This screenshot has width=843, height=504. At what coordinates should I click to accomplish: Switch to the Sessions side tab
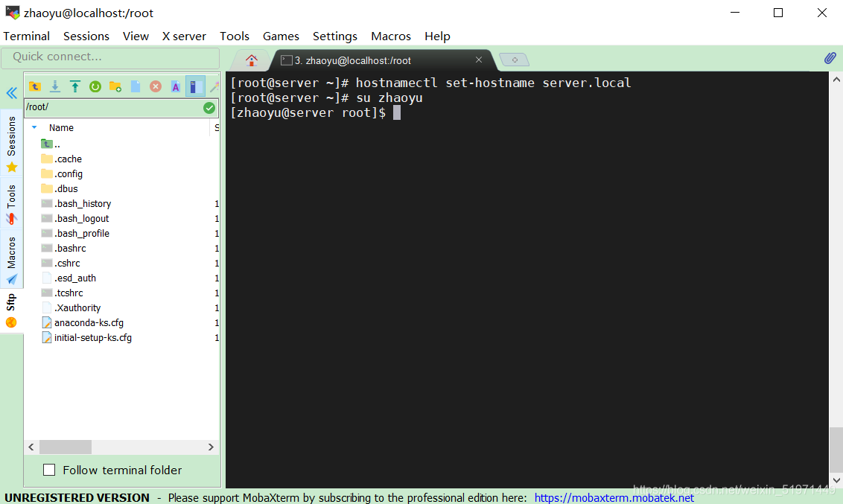11,144
